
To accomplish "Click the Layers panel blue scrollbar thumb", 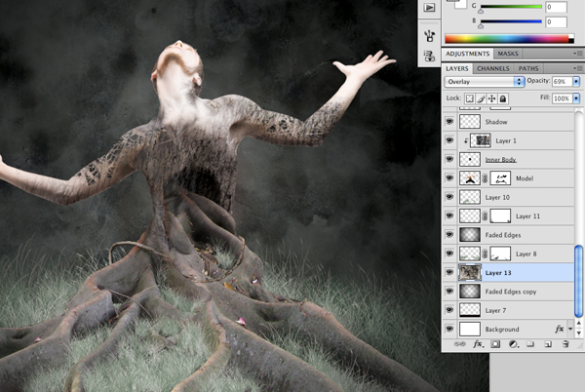I will [578, 280].
